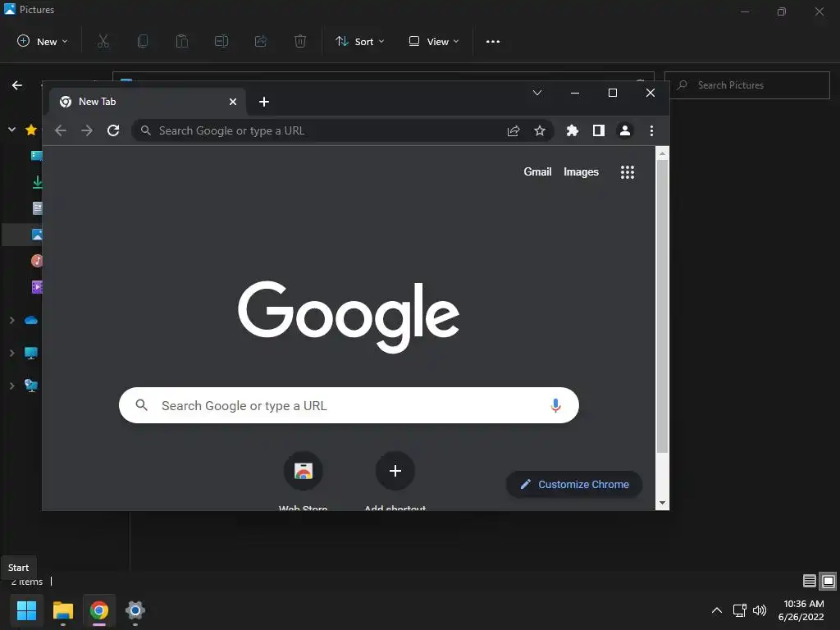The width and height of the screenshot is (840, 630).
Task: Switch File Explorer to details view
Action: click(x=810, y=581)
